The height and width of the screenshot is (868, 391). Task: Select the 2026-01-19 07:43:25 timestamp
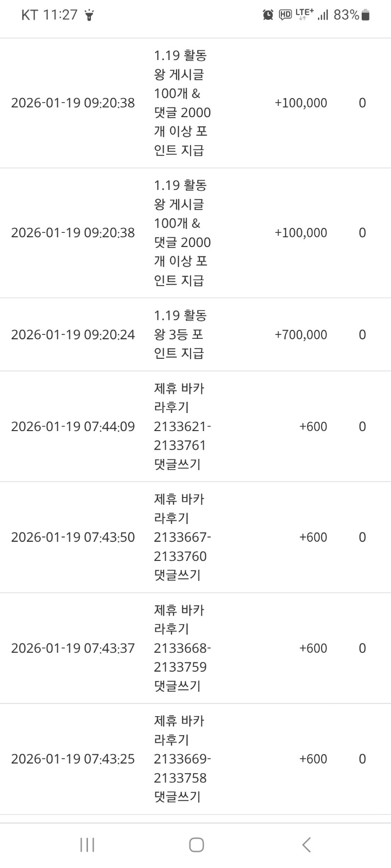73,759
